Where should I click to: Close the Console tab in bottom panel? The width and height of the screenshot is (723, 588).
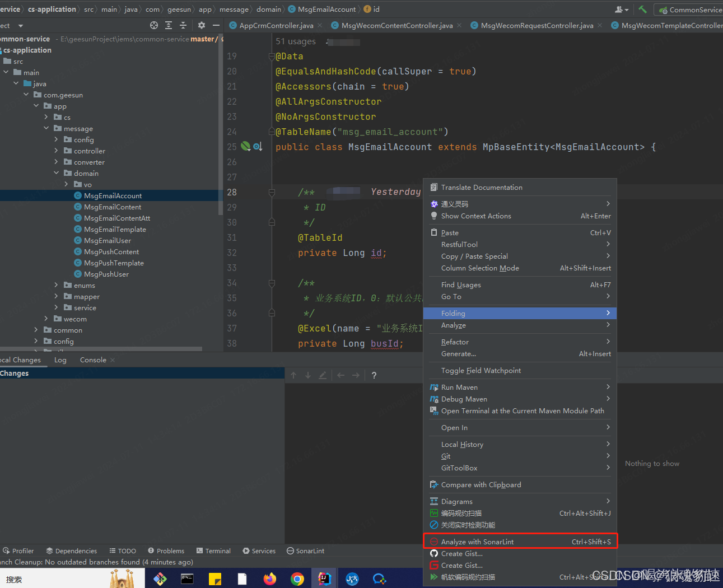tap(113, 360)
